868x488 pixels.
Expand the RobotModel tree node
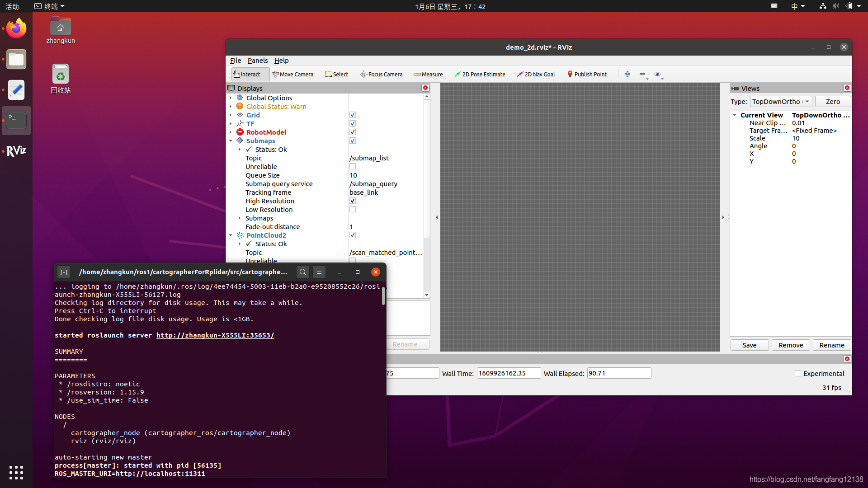[231, 132]
